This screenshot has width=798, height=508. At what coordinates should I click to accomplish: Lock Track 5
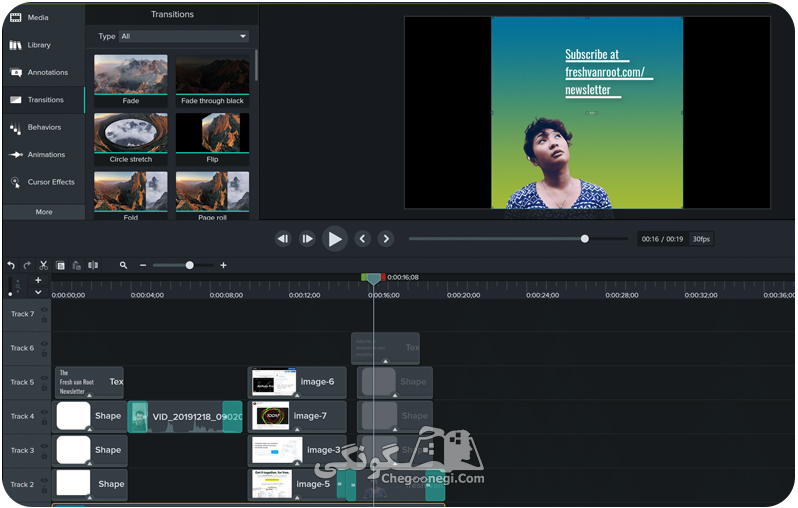pyautogui.click(x=44, y=387)
